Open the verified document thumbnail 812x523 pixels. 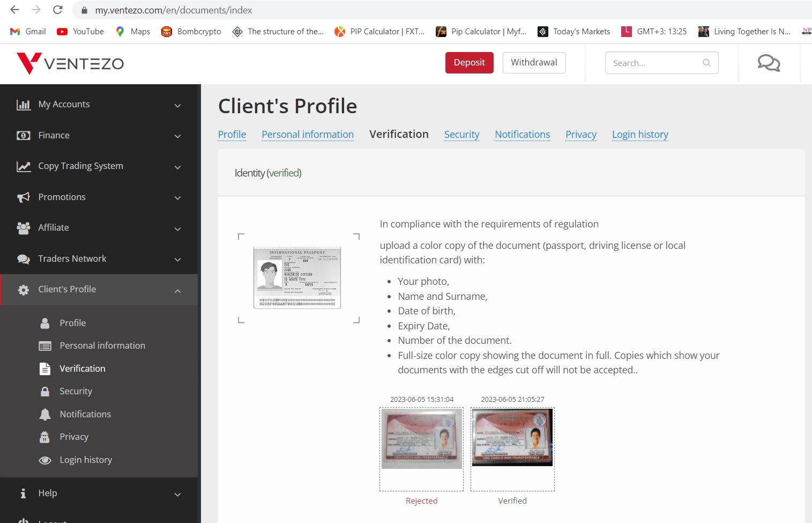click(512, 437)
